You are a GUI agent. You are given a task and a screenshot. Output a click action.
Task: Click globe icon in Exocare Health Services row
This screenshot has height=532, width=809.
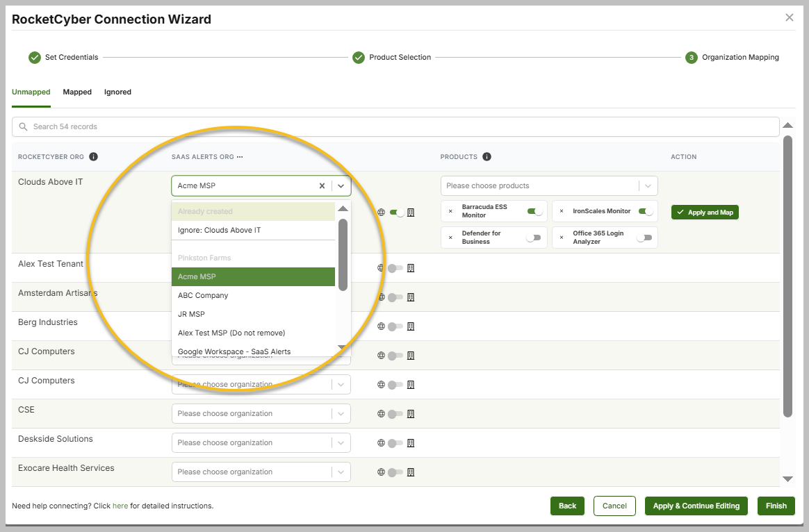(x=381, y=472)
